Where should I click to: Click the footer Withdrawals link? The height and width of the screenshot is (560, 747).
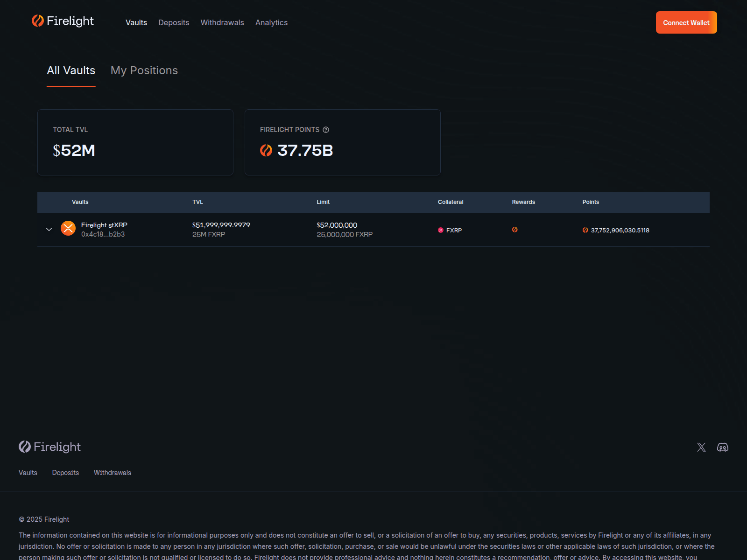click(113, 472)
